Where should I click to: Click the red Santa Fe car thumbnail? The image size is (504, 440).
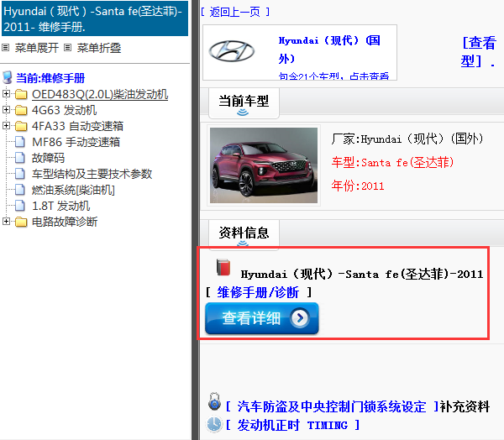point(264,165)
